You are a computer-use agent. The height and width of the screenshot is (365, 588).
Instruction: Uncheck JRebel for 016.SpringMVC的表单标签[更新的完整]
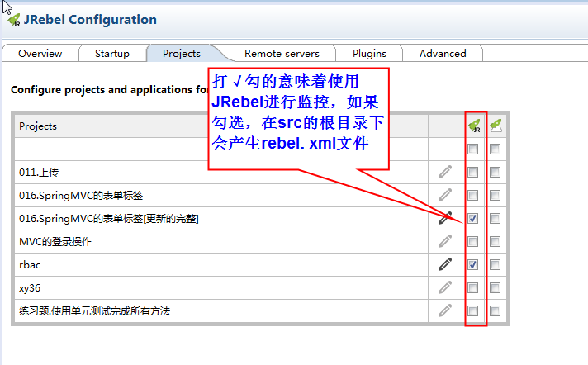point(473,218)
